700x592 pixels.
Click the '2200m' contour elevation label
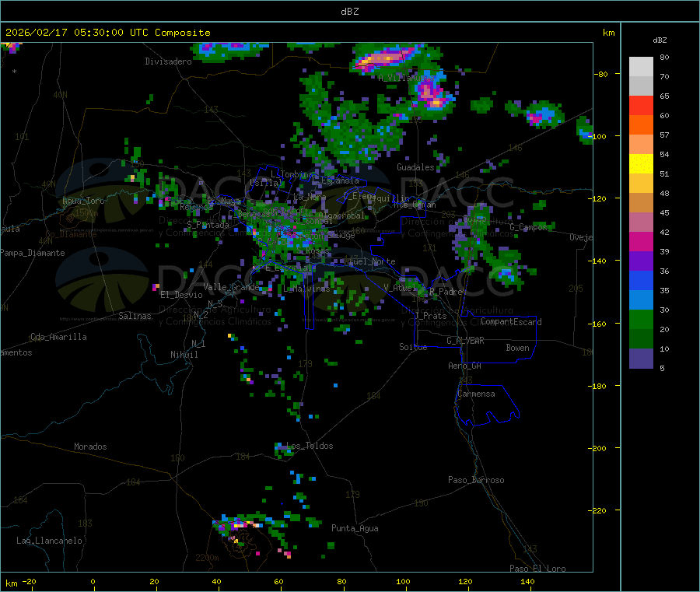(x=207, y=558)
